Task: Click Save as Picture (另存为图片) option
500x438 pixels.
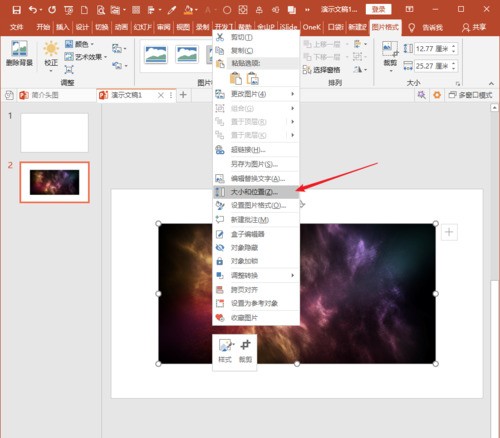Action: click(x=256, y=164)
